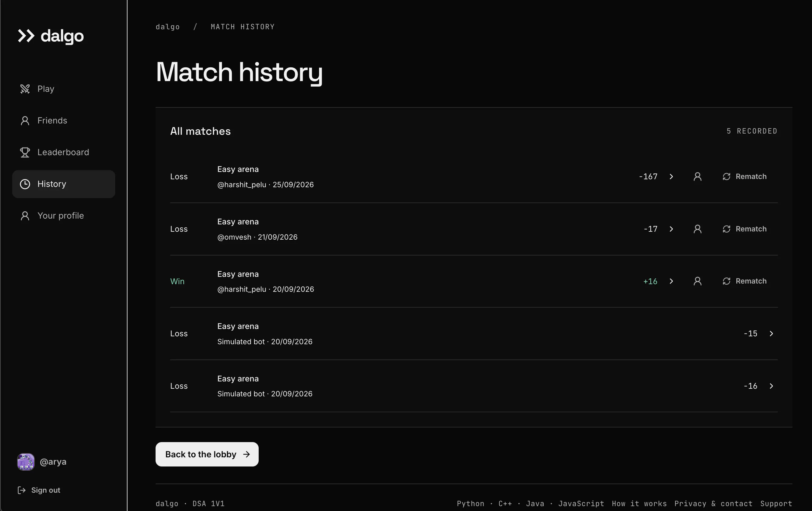Click the Sign out link
This screenshot has width=812, height=511.
[39, 490]
